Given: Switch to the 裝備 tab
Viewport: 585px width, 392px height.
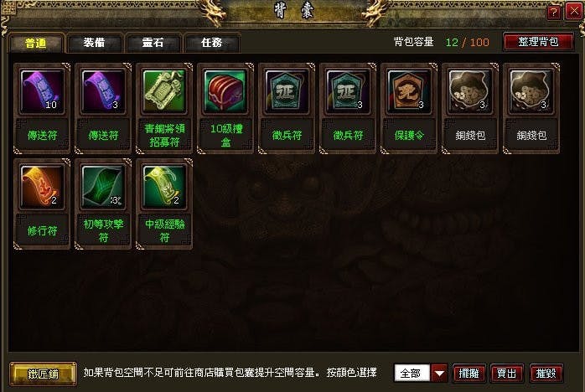Looking at the screenshot, I should coord(95,43).
